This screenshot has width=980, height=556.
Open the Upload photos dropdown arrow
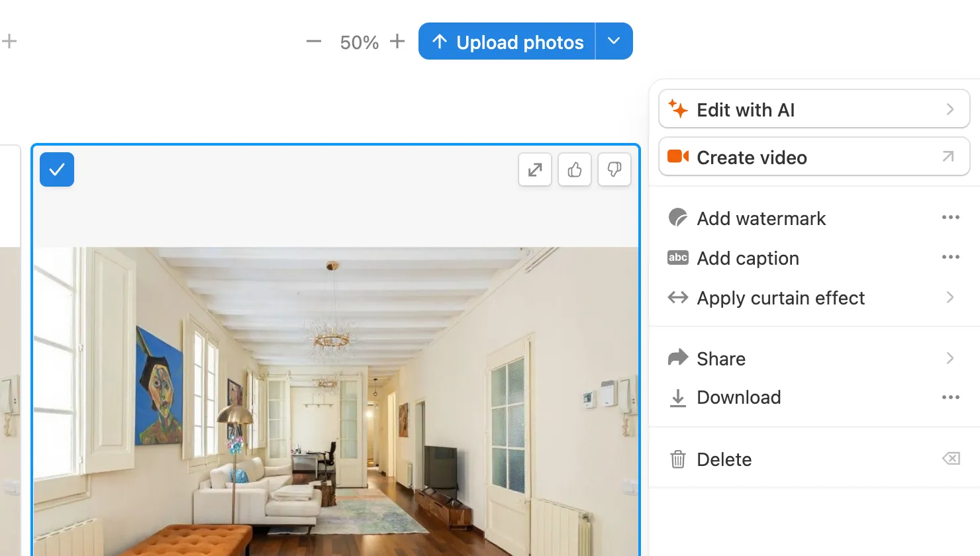click(x=614, y=42)
